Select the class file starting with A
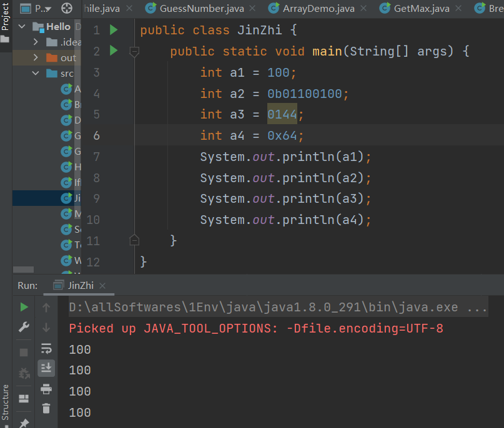Screen dimensions: 504x428 pyautogui.click(x=71, y=89)
